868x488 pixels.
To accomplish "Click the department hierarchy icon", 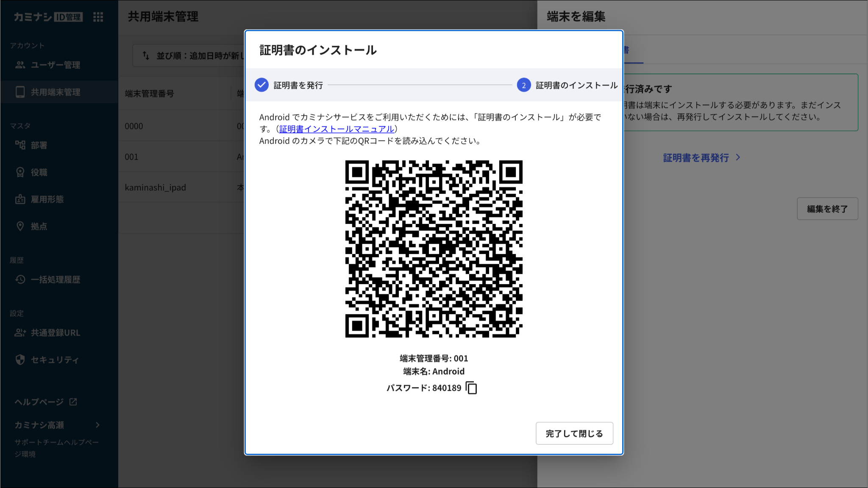I will [20, 145].
